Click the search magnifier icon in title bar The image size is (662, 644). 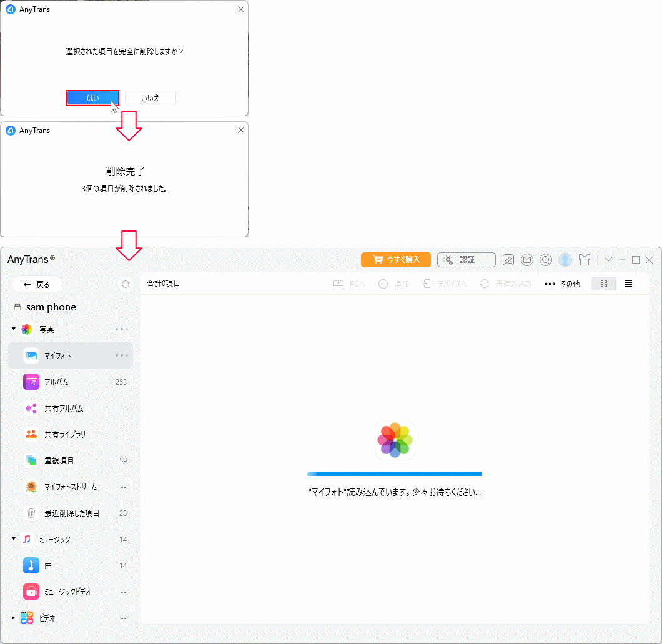546,260
